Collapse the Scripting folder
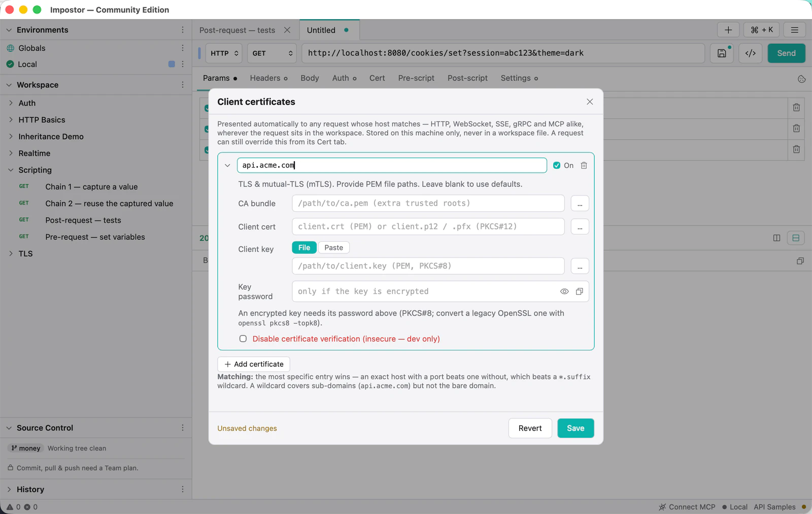812x514 pixels. [x=11, y=170]
